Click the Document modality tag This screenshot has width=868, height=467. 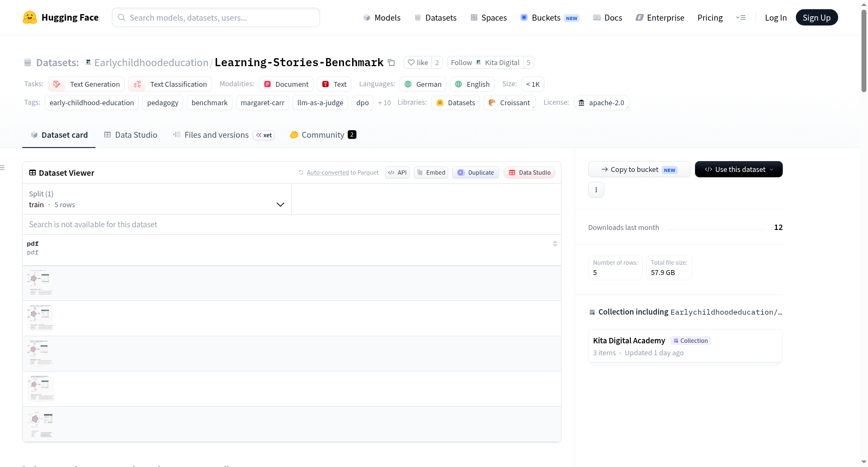286,84
